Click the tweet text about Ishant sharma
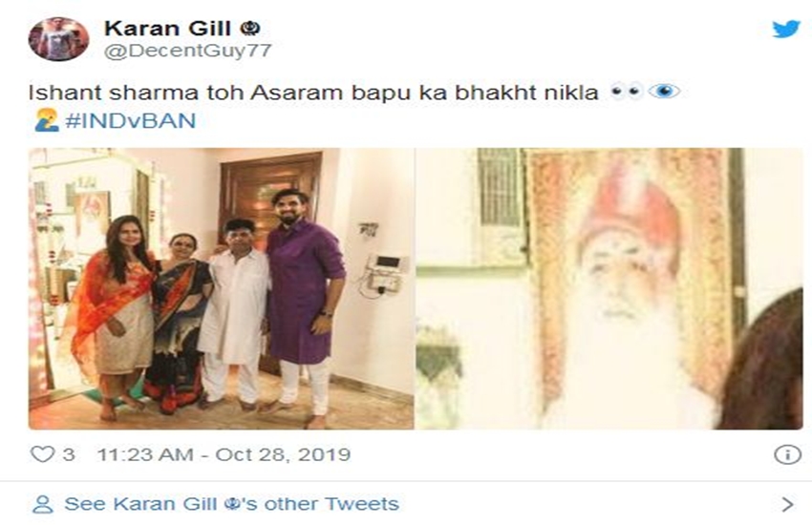812x525 pixels. 313,93
